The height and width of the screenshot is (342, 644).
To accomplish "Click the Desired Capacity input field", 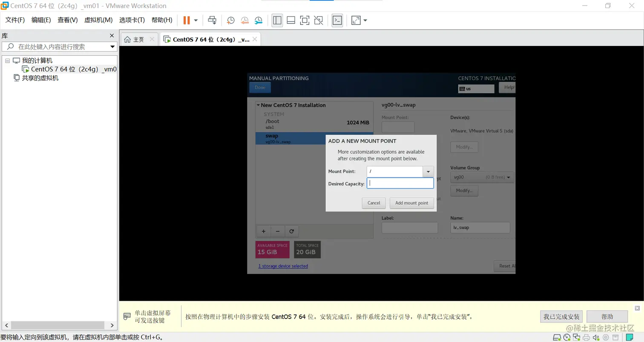I will pyautogui.click(x=400, y=183).
